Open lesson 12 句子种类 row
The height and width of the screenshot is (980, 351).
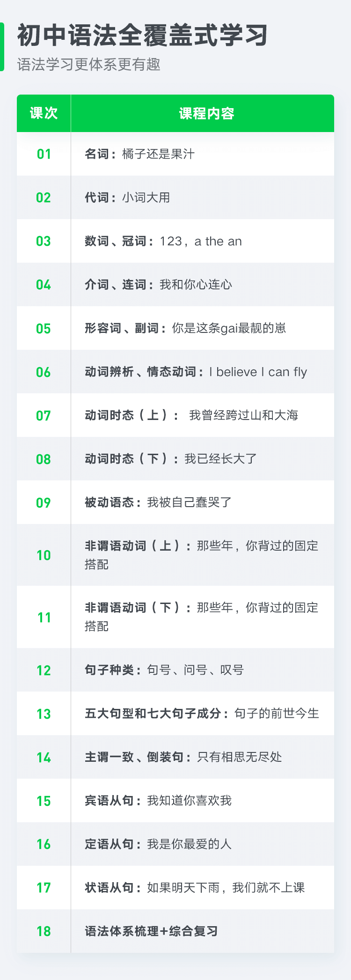coord(175,670)
